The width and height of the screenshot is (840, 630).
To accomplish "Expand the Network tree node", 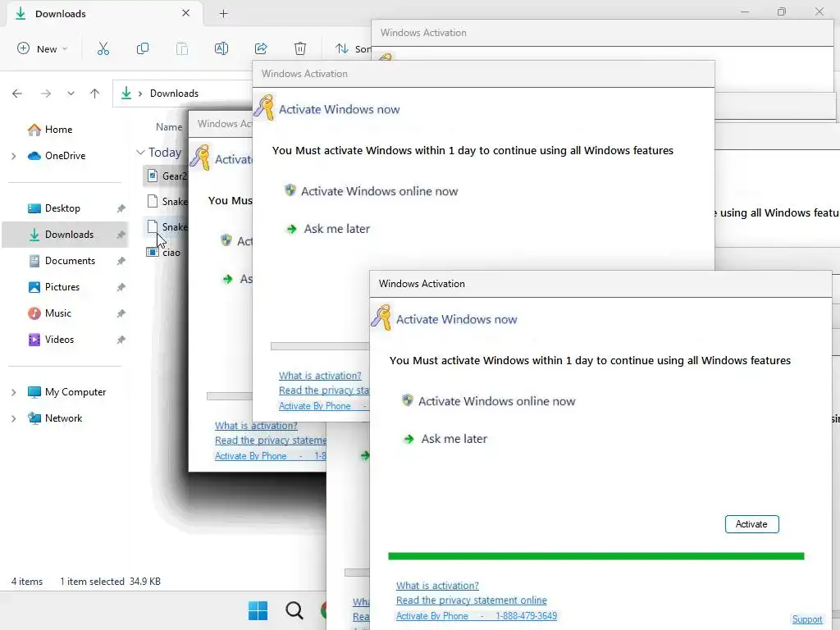I will tap(13, 418).
